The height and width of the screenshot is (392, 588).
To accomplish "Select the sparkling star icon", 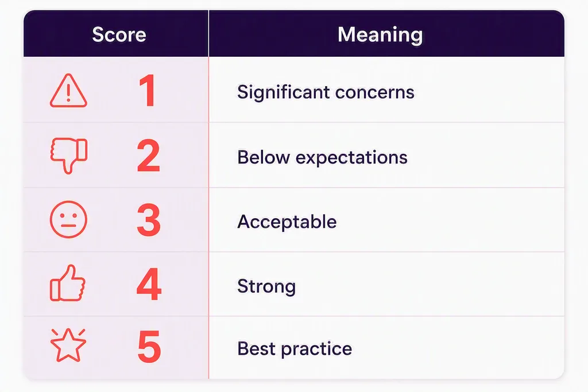I will (68, 345).
